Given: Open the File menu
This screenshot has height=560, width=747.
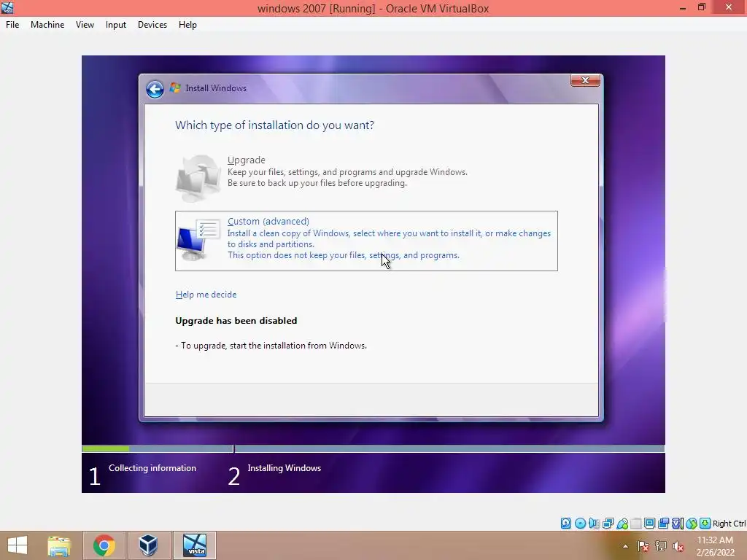Looking at the screenshot, I should click(x=12, y=25).
